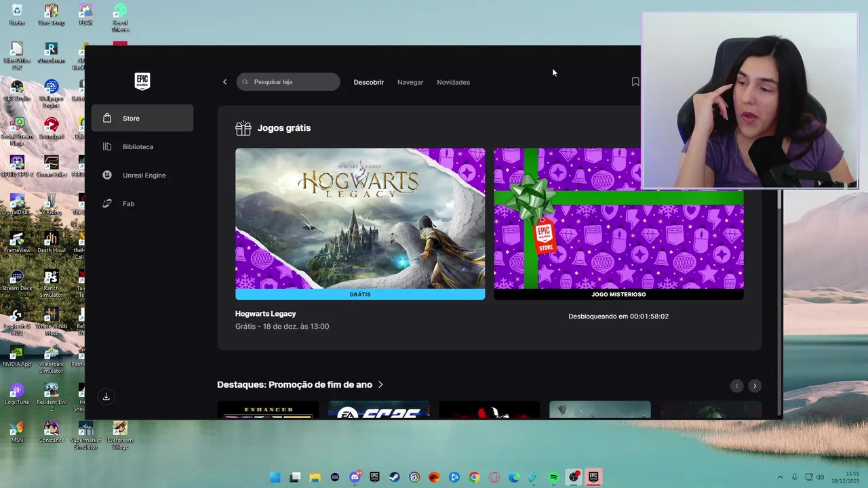This screenshot has height=488, width=868.
Task: Select the Death Howl desktop shortcut
Action: point(51,243)
